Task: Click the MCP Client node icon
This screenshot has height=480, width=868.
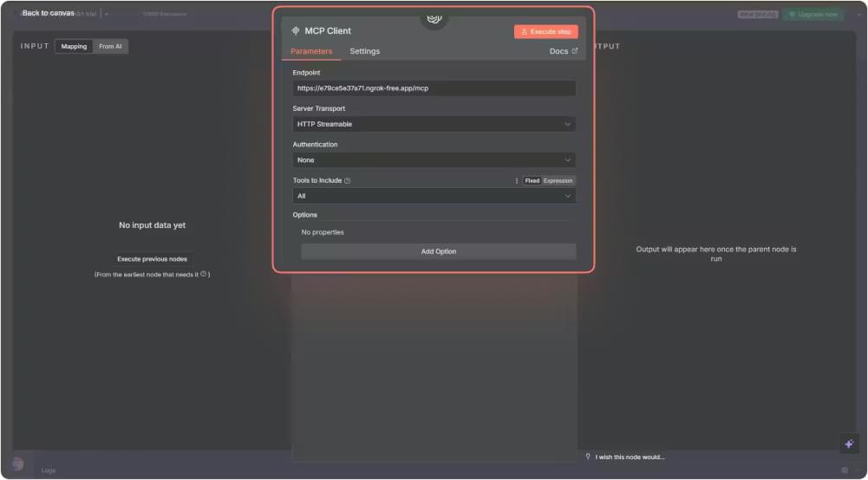Action: [x=295, y=31]
